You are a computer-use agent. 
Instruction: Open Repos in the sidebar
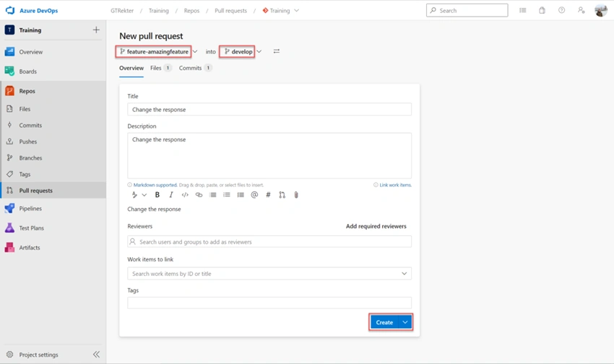[x=27, y=91]
